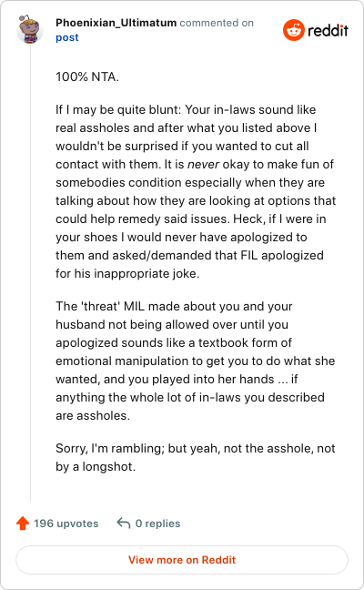Click the "Sorry, I'm rambling" closing paragraph
Screen dimensions: 364x590
tap(195, 458)
